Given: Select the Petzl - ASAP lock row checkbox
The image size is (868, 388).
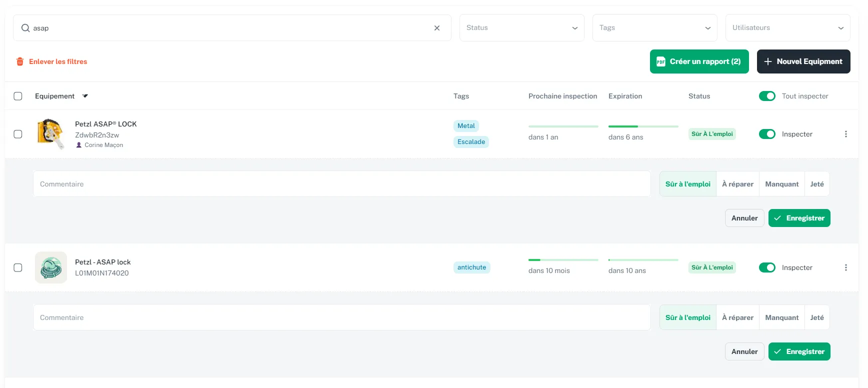Looking at the screenshot, I should (x=18, y=267).
